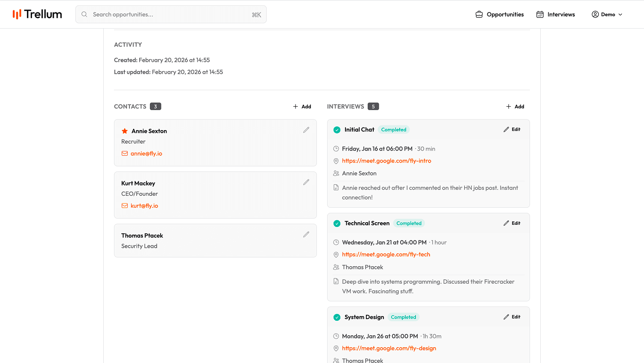The height and width of the screenshot is (363, 644).
Task: Email kurt@fly.io link
Action: [x=144, y=206]
